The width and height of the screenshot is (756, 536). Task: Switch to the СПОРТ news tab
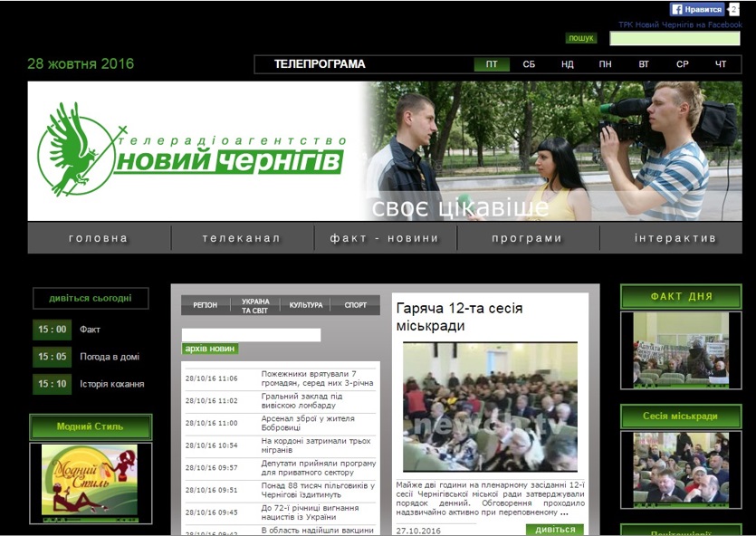tap(356, 305)
